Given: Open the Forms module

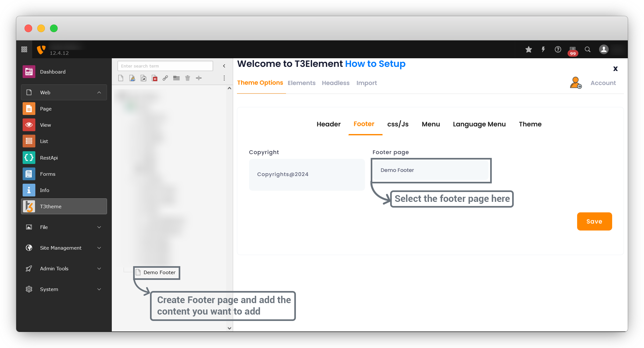Looking at the screenshot, I should pos(64,174).
